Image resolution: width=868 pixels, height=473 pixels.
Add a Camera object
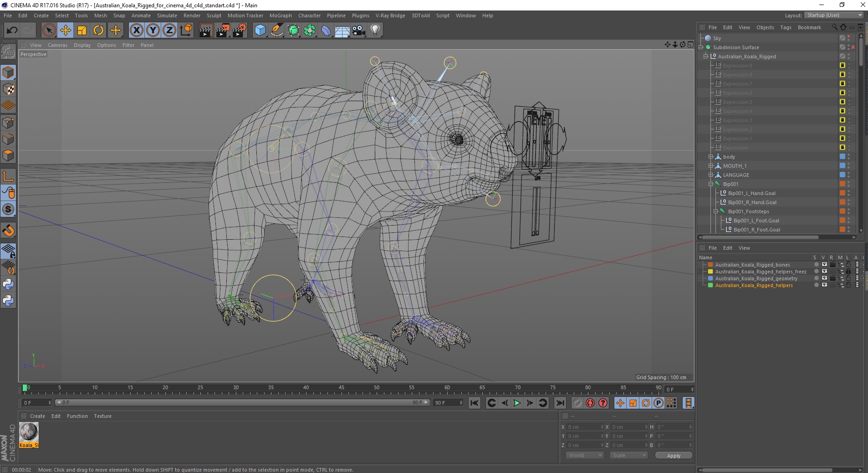click(359, 31)
